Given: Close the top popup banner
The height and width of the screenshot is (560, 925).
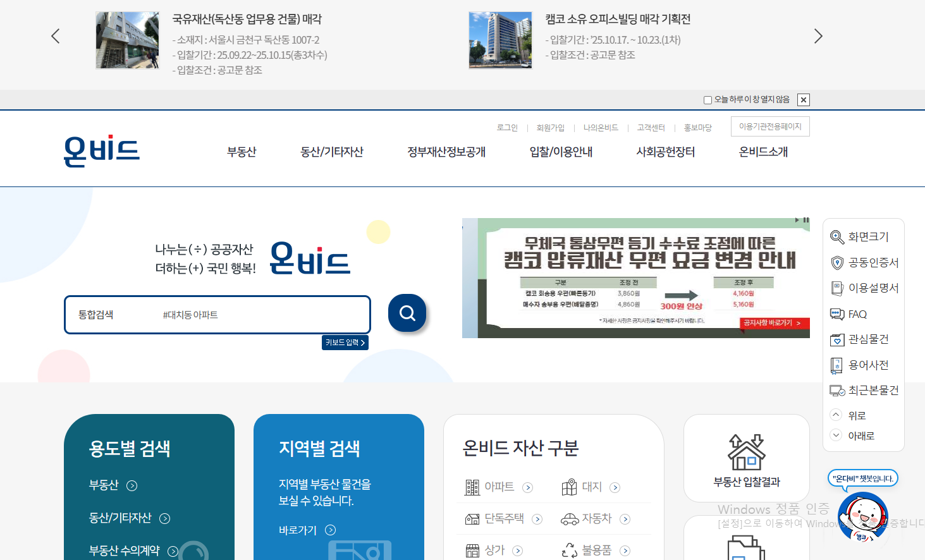Looking at the screenshot, I should (804, 100).
